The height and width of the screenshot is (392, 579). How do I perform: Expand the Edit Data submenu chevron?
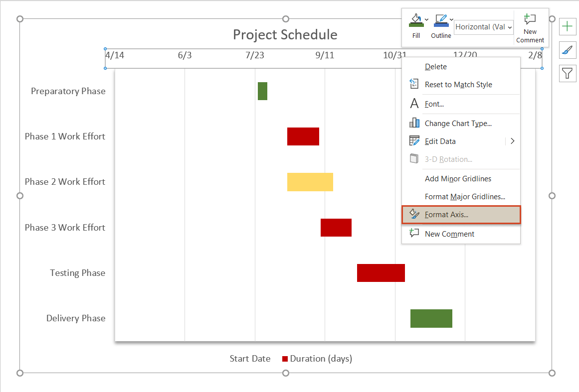click(512, 141)
